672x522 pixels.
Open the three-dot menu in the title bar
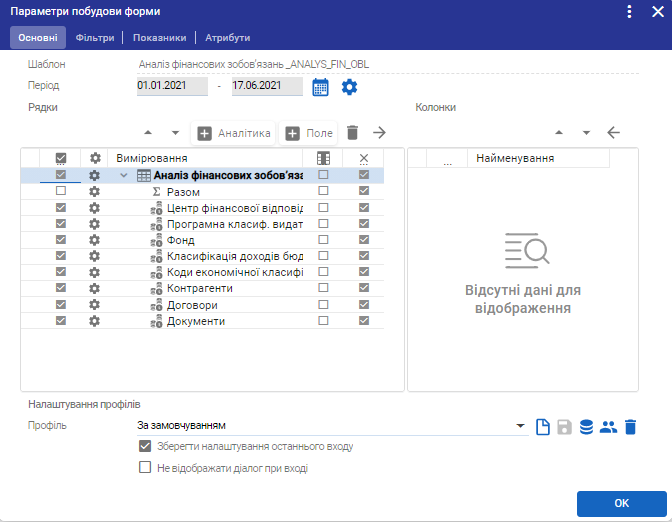(629, 12)
